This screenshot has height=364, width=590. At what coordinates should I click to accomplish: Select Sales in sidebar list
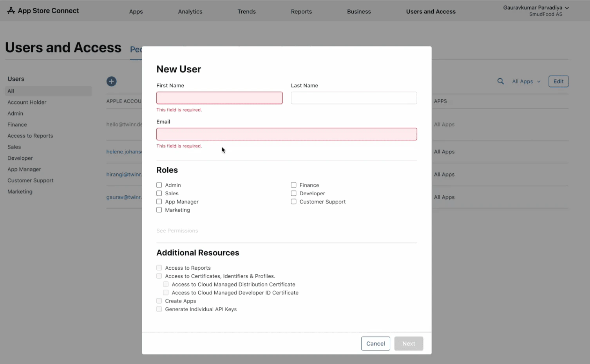14,147
